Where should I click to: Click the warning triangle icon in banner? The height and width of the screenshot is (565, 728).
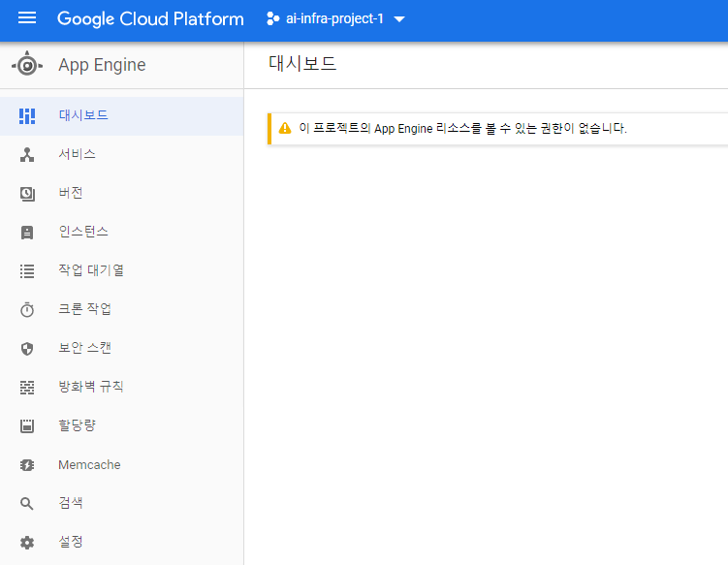coord(285,128)
